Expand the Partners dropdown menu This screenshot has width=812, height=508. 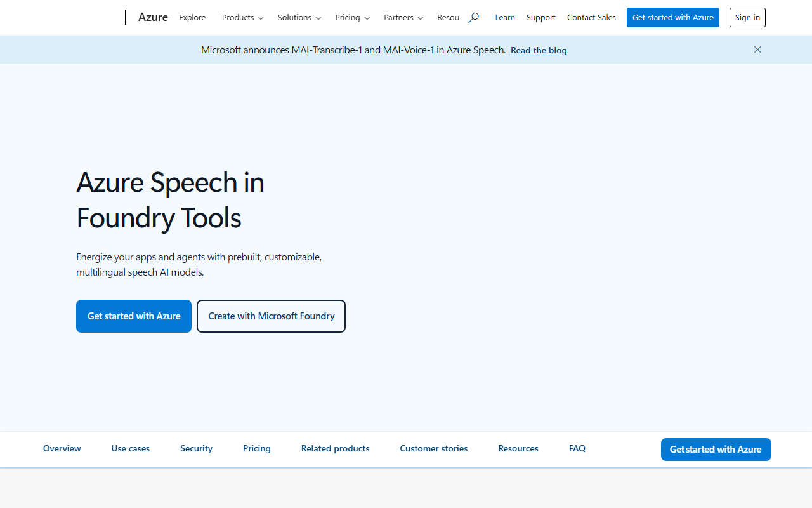403,18
